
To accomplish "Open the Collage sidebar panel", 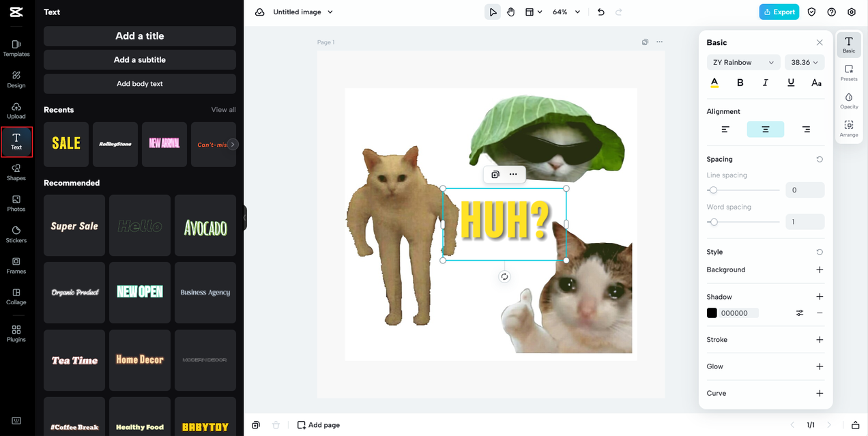I will pos(16,296).
